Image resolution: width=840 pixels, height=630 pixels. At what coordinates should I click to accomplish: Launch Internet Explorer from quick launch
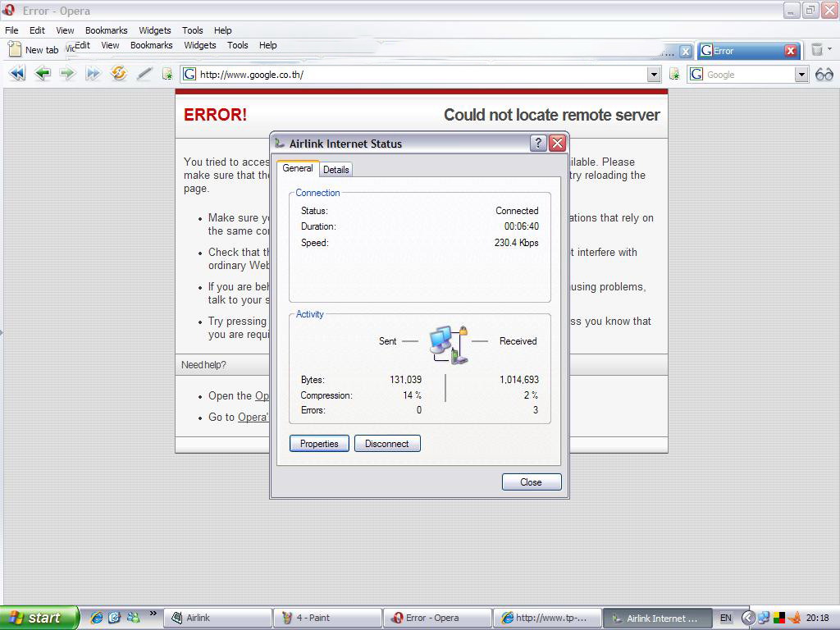pos(97,617)
